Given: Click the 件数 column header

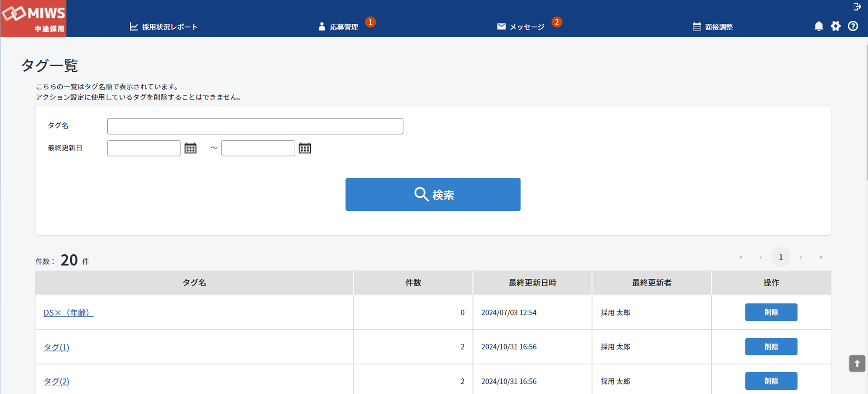Looking at the screenshot, I should tap(413, 283).
